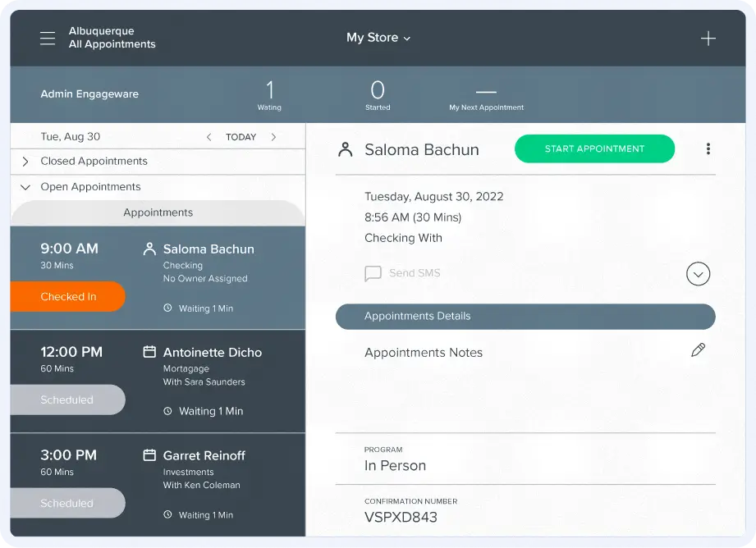Select the Appointments tab header
756x548 pixels.
[157, 212]
